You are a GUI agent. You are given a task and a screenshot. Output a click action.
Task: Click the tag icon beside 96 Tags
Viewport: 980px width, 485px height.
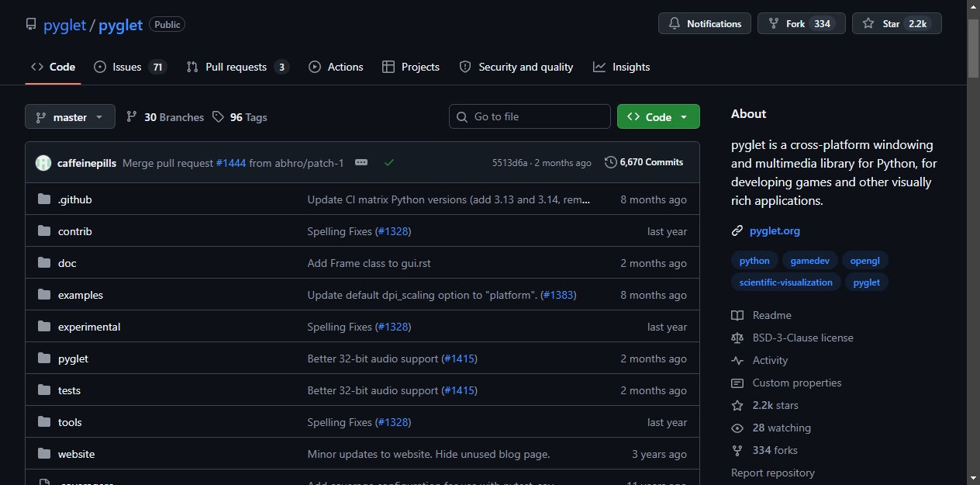click(x=218, y=116)
